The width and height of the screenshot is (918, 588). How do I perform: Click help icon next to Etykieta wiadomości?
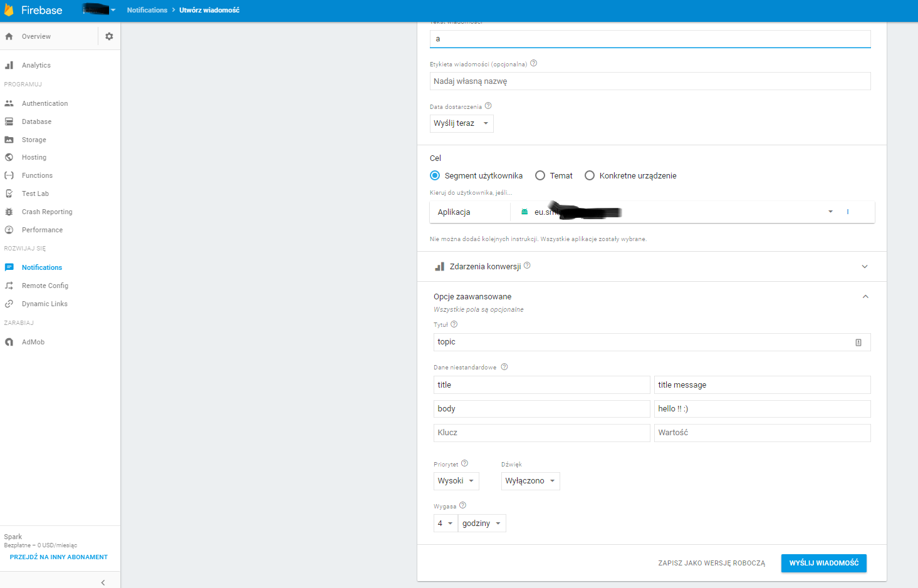pos(534,63)
